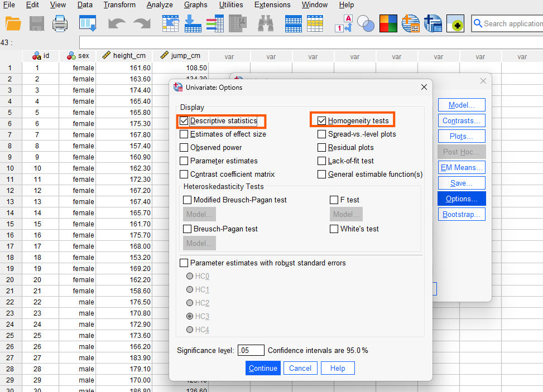This screenshot has width=543, height=392.
Task: Open the Graphs menu
Action: (x=195, y=5)
